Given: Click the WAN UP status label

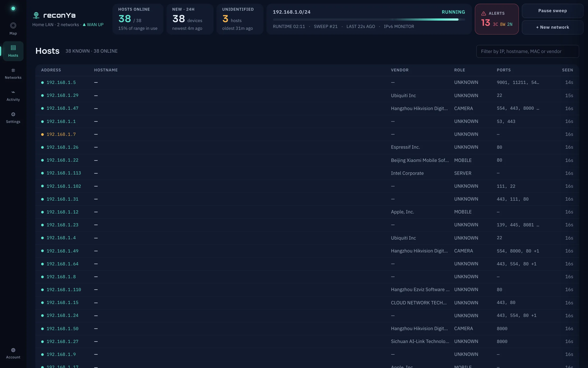Looking at the screenshot, I should click(x=93, y=25).
